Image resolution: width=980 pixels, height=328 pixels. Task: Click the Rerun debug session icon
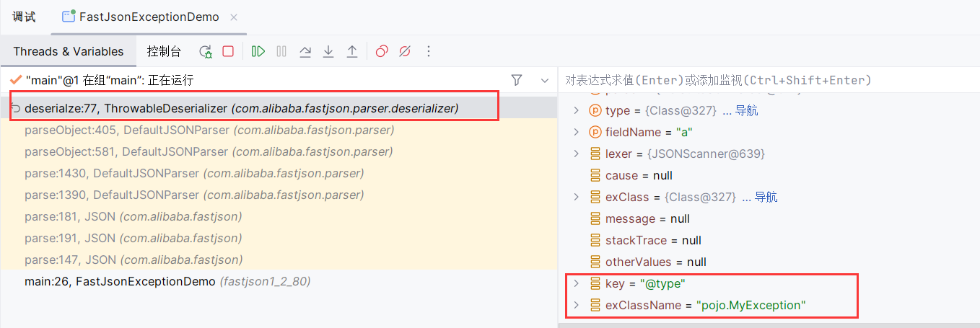[206, 51]
